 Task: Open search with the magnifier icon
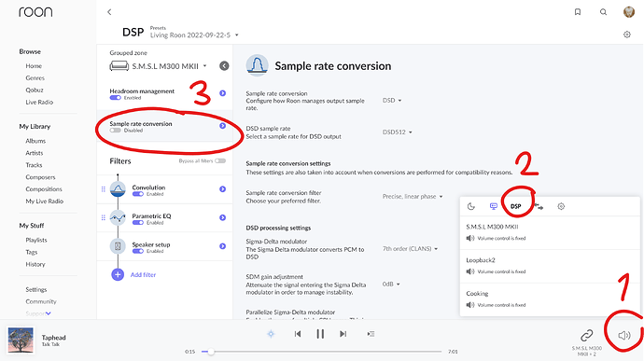coord(603,12)
